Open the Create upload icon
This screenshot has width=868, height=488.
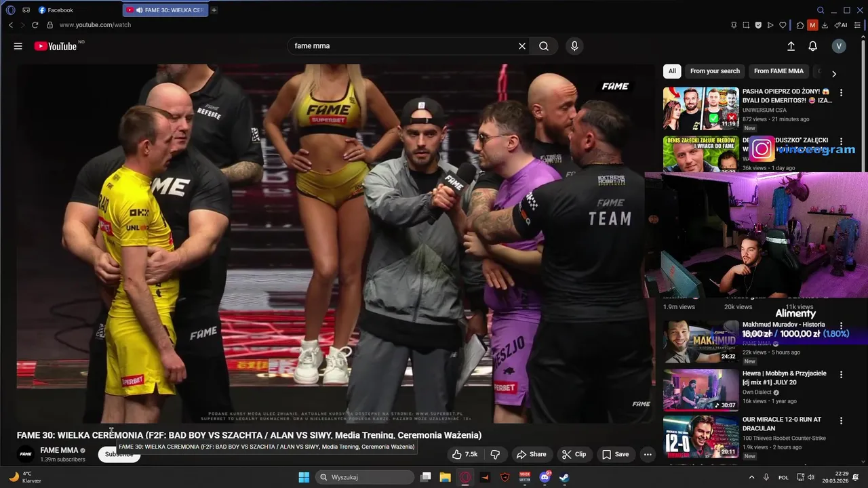click(791, 46)
